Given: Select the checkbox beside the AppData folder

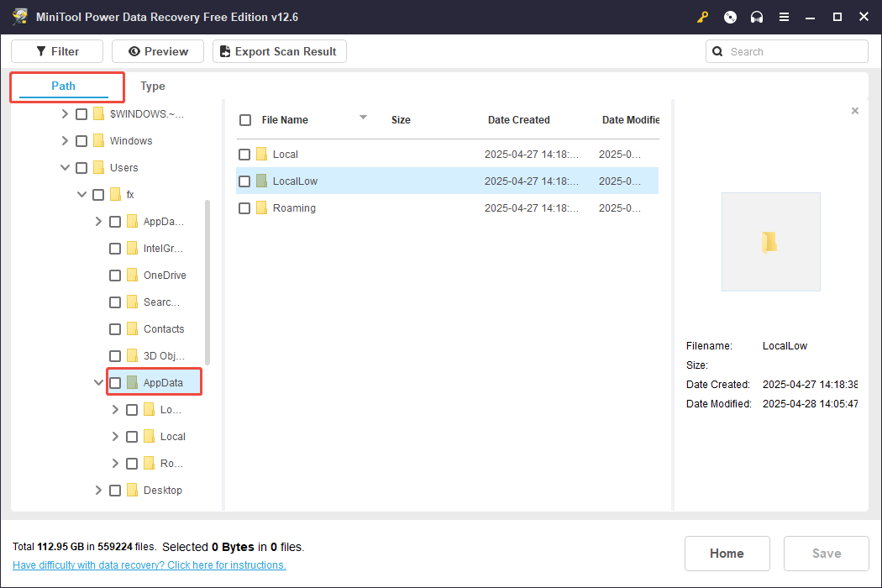Looking at the screenshot, I should [114, 382].
